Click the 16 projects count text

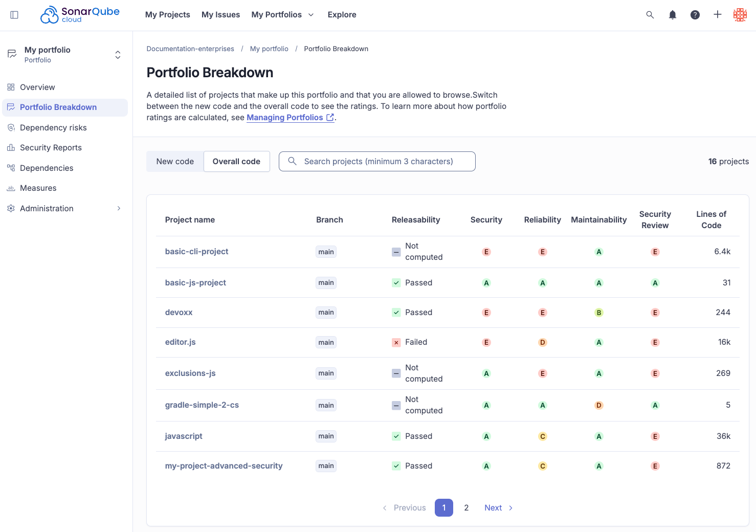(728, 162)
